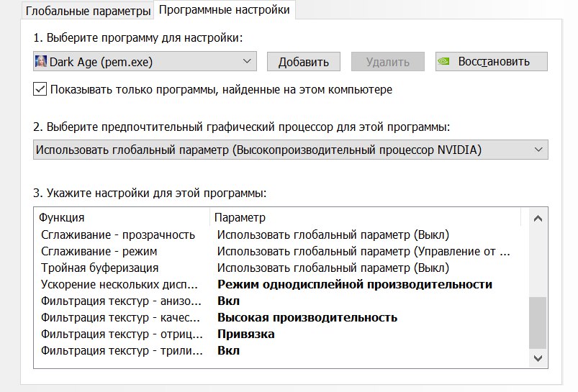
Task: Click the Привязка parameter value
Action: coord(246,334)
